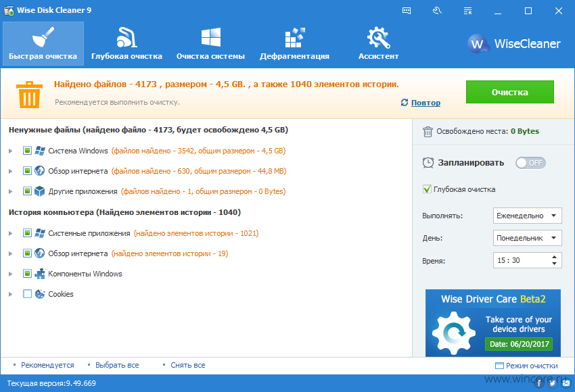Decrease the Время value with down arrow
575x392 pixels.
(555, 264)
